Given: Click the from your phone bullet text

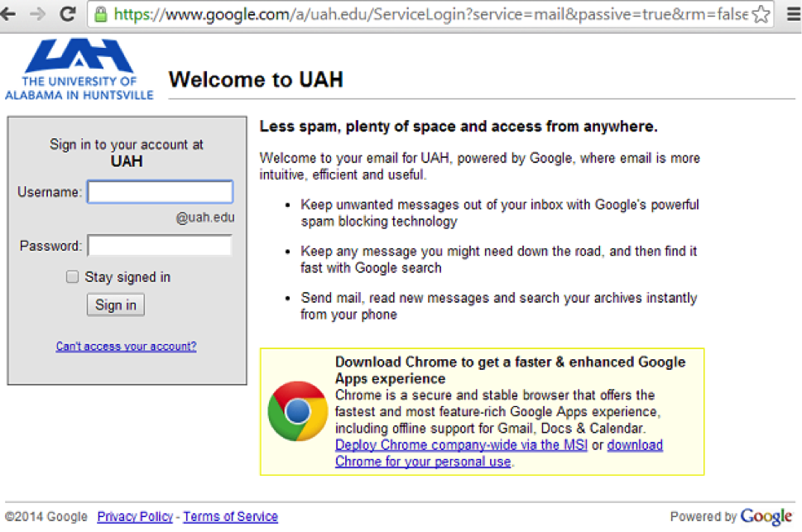Looking at the screenshot, I should pyautogui.click(x=499, y=306).
